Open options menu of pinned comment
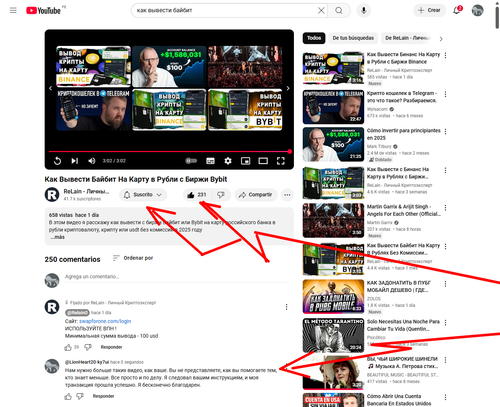Screen dimensions: 500x407 point(286,307)
